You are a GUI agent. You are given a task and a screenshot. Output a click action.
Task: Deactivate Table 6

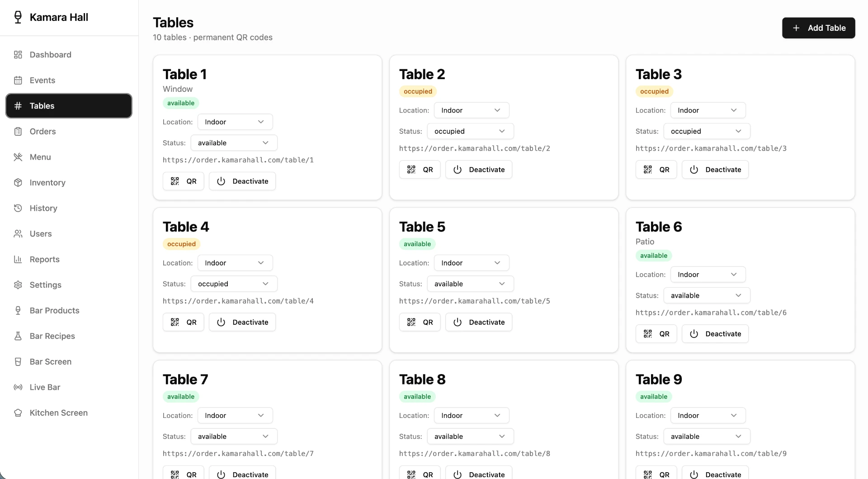click(x=715, y=334)
